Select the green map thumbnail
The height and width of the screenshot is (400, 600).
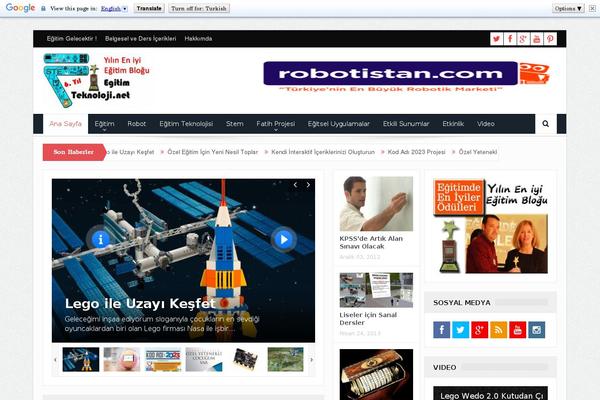tap(285, 359)
